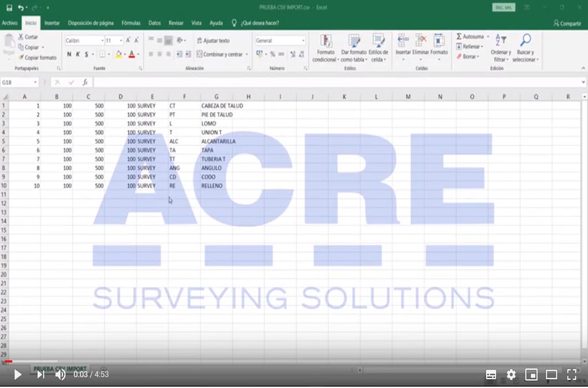
Task: Open the YouTube settings gear
Action: tap(511, 374)
